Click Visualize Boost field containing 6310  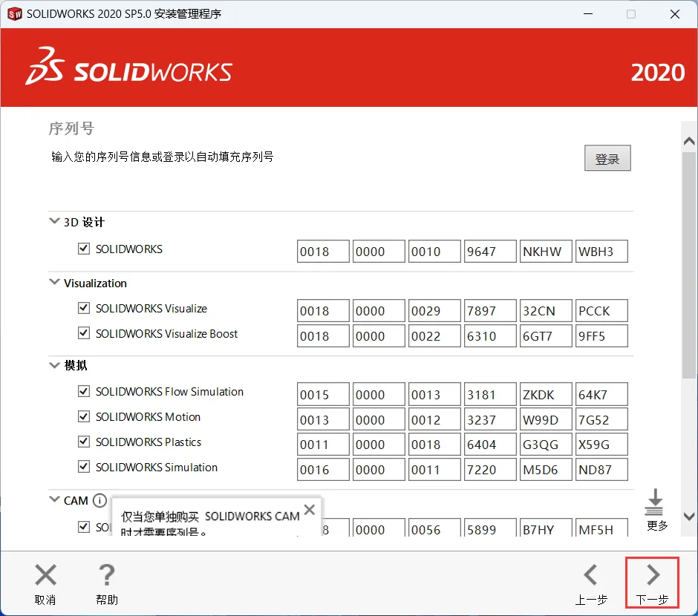(490, 335)
